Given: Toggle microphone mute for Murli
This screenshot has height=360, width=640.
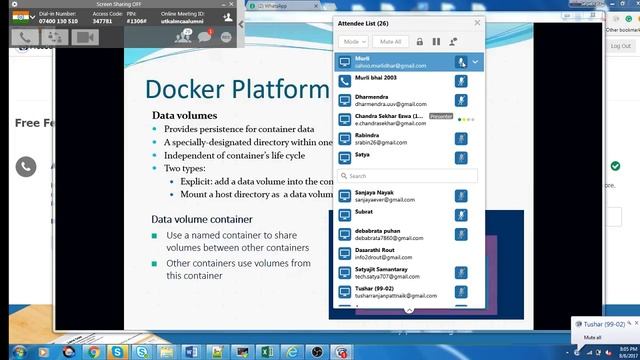Looking at the screenshot, I should click(x=461, y=62).
